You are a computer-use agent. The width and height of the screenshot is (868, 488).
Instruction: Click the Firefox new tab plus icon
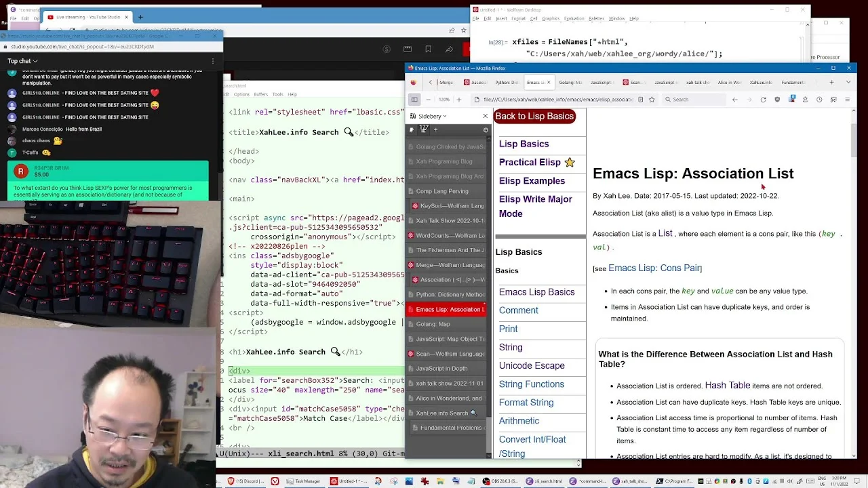(x=832, y=83)
